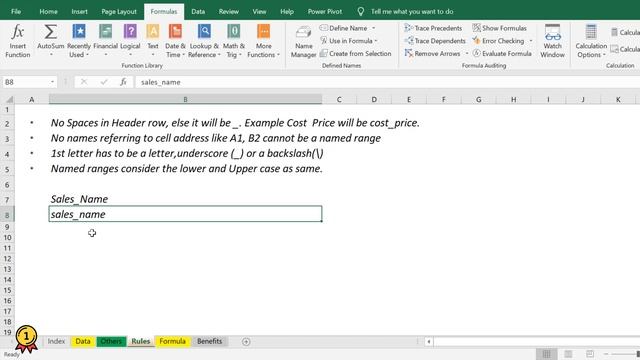Open the Others sheet tab

[111, 341]
